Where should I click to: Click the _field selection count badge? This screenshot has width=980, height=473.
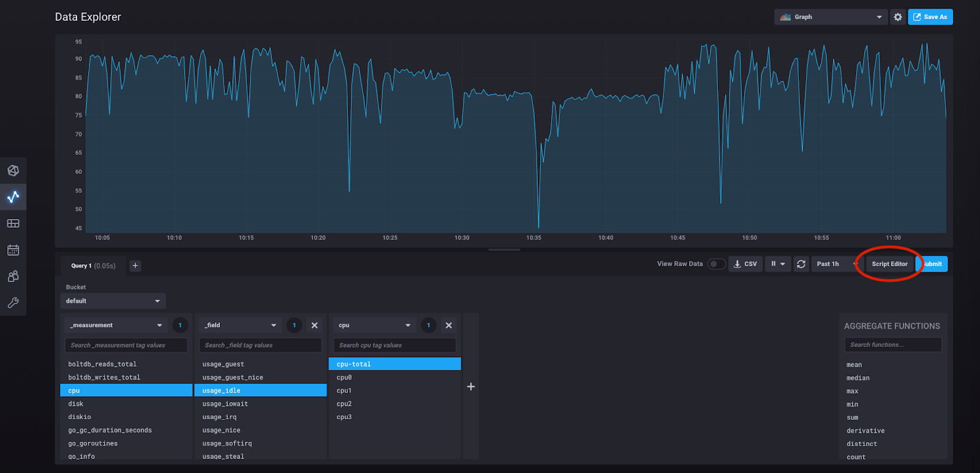coord(294,326)
